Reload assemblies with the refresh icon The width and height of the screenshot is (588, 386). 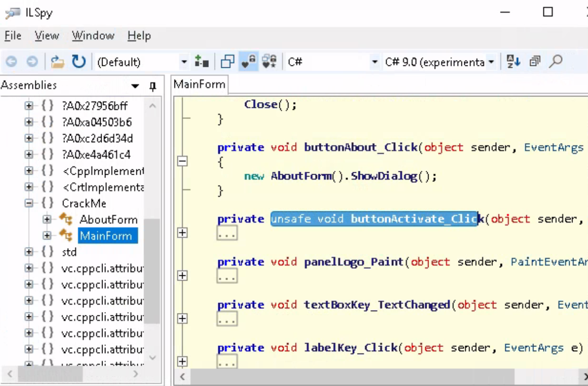coord(79,62)
